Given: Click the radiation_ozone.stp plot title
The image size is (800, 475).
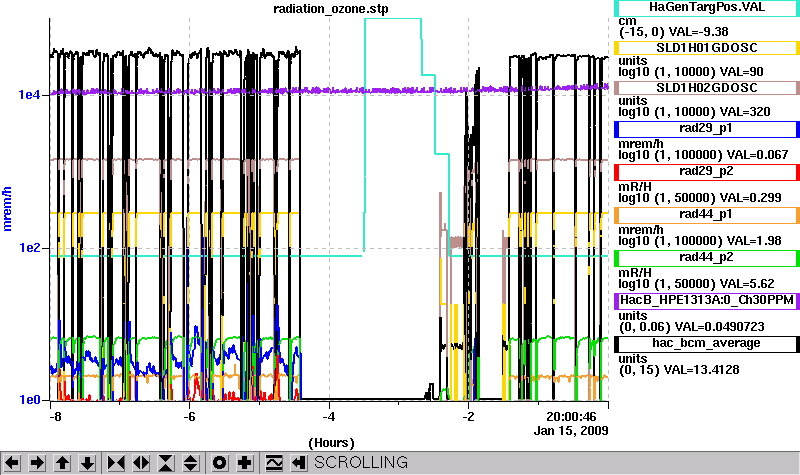Looking at the screenshot, I should point(331,9).
